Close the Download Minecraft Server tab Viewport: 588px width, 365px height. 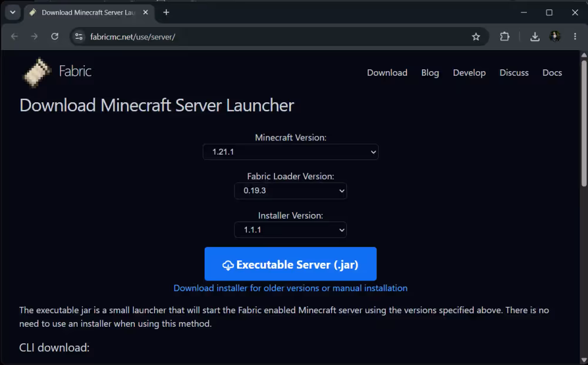point(145,12)
